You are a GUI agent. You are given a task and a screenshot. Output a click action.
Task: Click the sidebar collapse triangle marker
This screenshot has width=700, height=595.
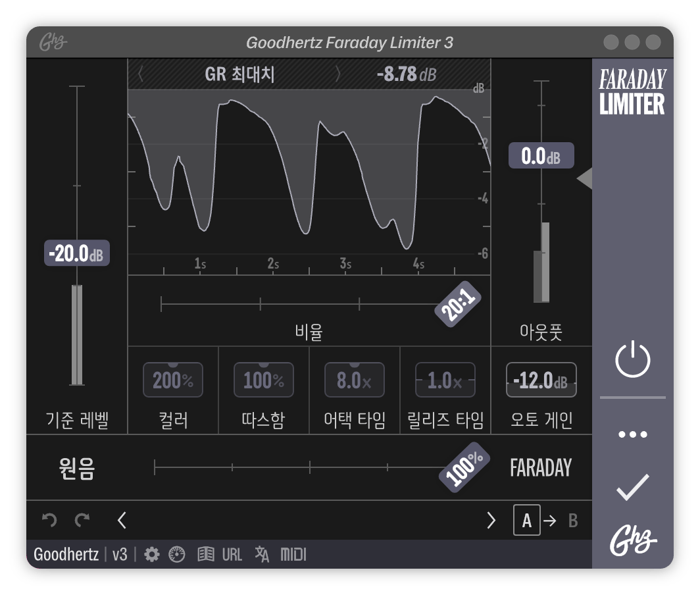click(585, 178)
